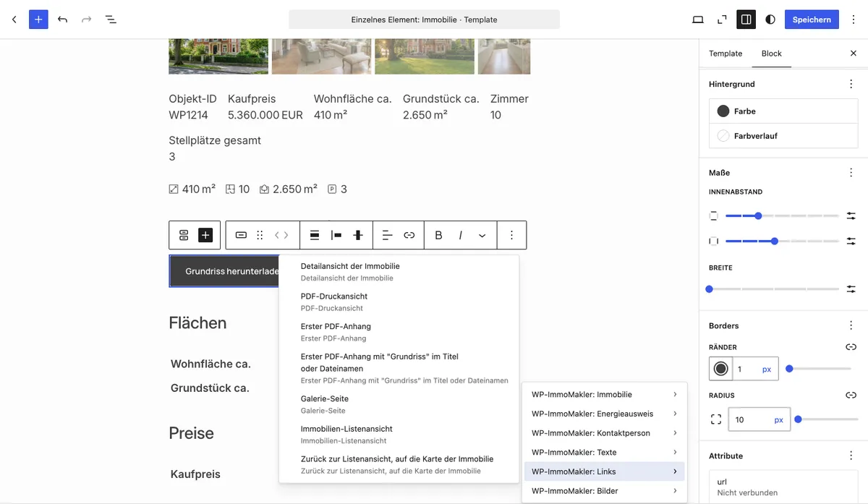Choose Detailansicht der Immobilie link

(399, 272)
